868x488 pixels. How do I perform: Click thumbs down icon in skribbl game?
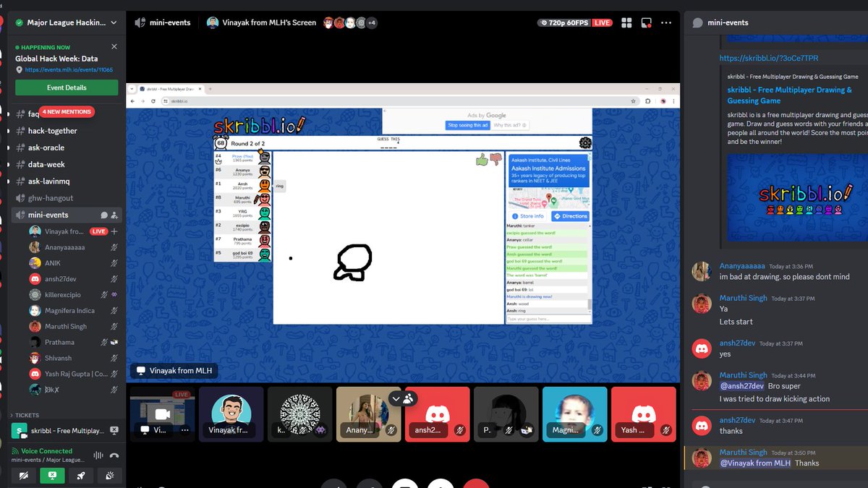click(495, 160)
